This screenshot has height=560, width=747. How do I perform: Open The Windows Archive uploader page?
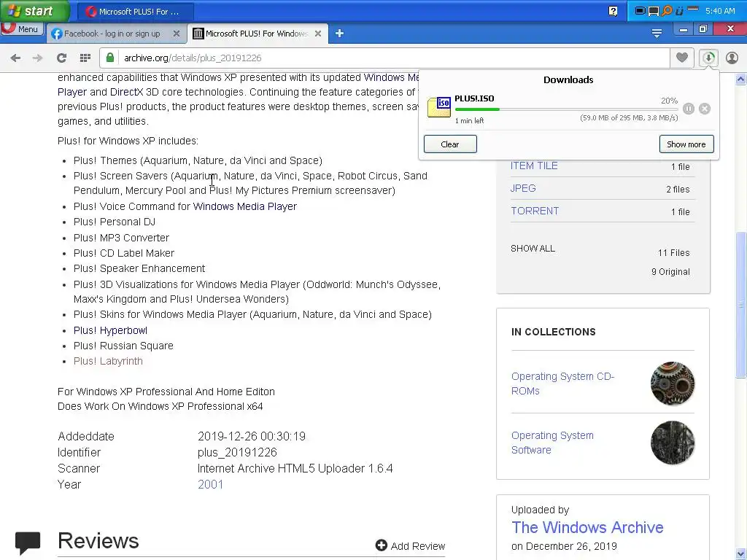(587, 528)
